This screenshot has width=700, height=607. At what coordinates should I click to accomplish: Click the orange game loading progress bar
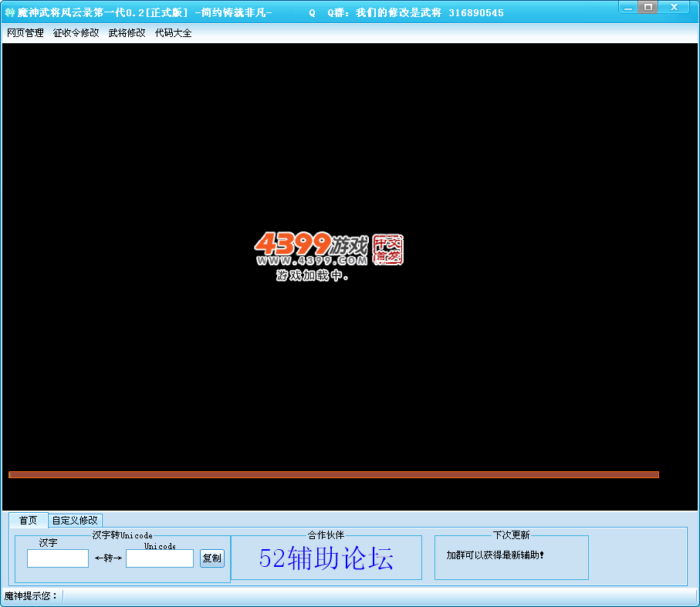334,474
